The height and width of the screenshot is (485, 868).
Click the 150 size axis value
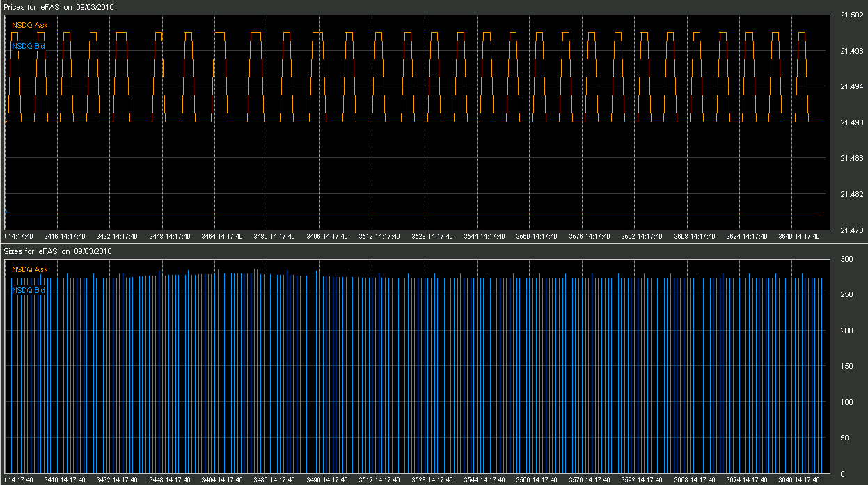click(x=847, y=367)
